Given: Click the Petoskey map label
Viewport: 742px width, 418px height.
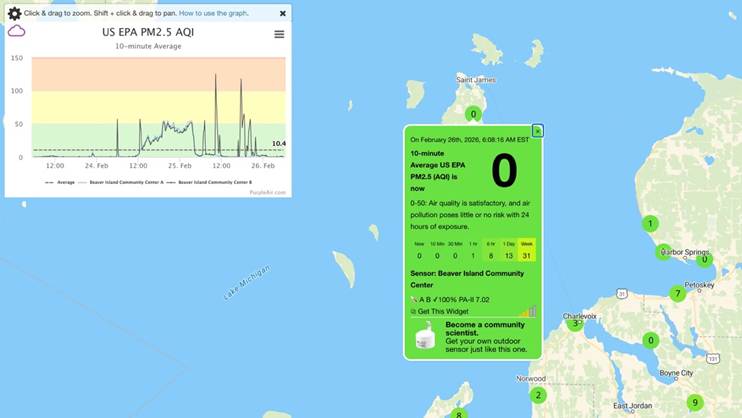Looking at the screenshot, I should click(x=699, y=285).
